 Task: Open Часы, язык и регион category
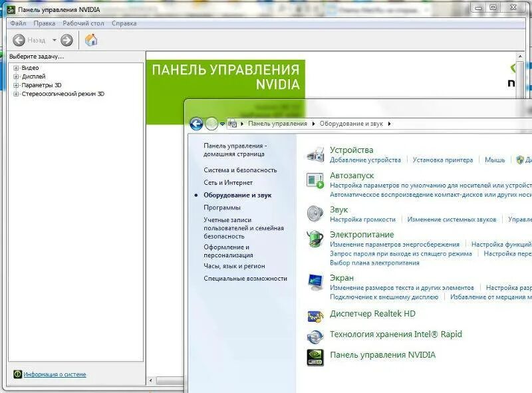point(234,266)
